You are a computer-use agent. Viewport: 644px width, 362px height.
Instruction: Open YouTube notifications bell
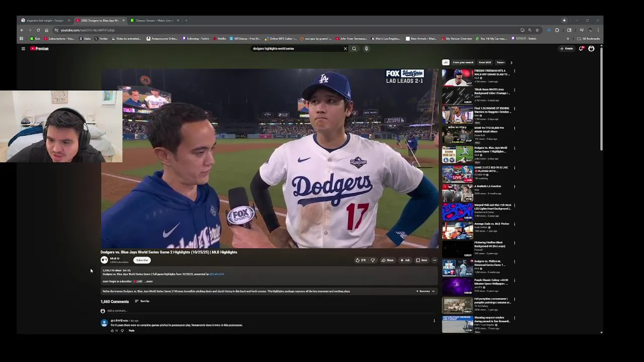tap(581, 49)
